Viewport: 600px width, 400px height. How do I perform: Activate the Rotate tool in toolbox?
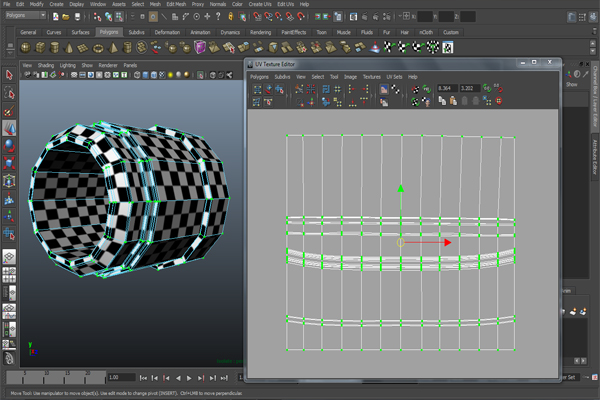(9, 146)
